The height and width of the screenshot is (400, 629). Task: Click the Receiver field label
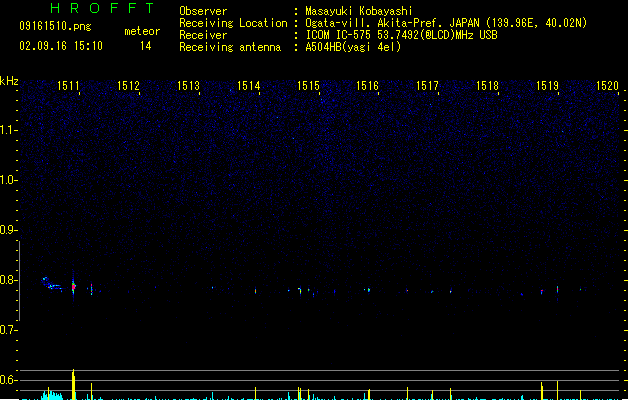[203, 35]
